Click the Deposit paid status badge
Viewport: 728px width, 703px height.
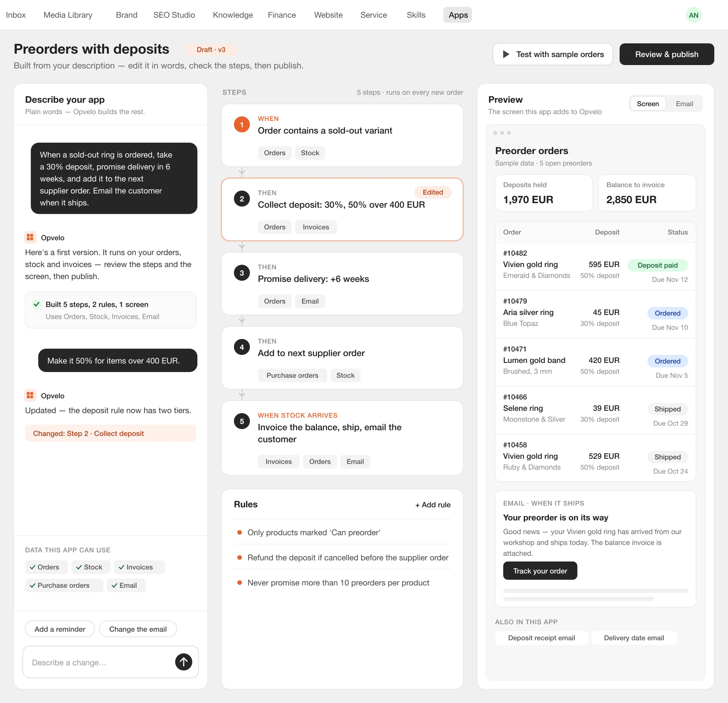coord(657,265)
